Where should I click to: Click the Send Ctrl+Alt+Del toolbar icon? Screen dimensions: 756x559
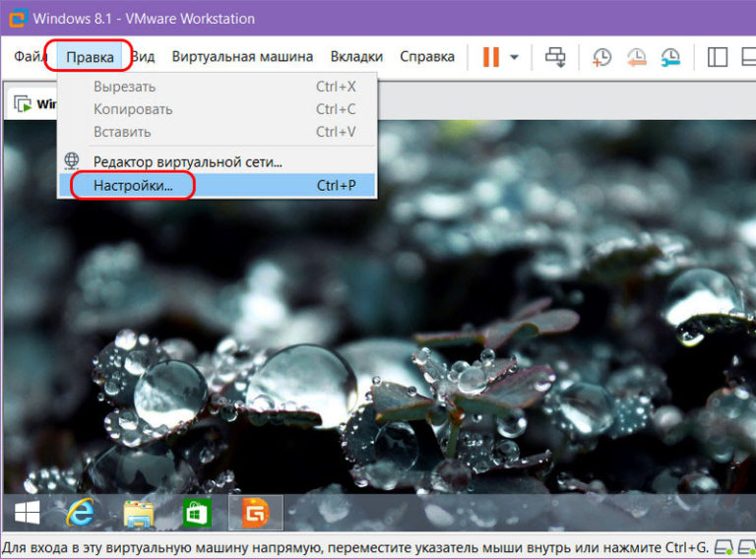pos(556,57)
